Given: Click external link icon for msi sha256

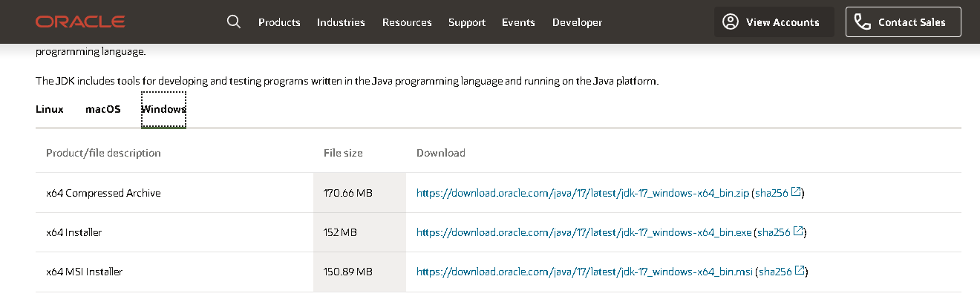Looking at the screenshot, I should point(800,271).
